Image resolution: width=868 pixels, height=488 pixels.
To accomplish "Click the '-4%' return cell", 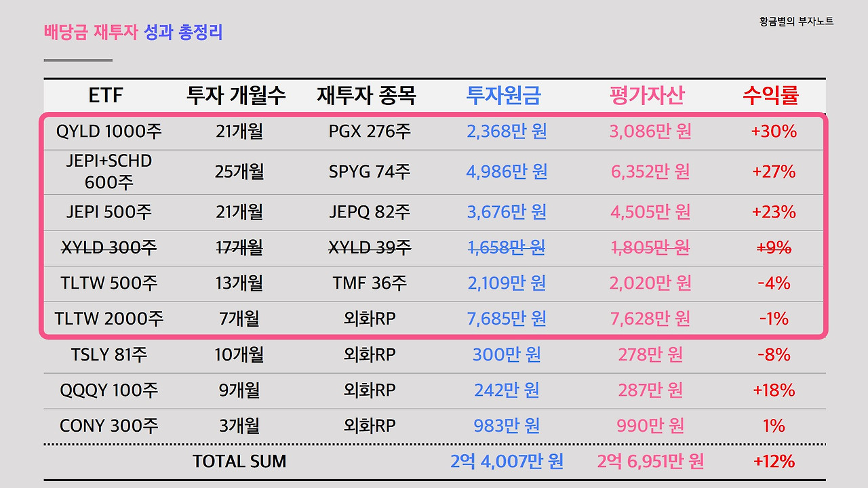I will (x=774, y=283).
